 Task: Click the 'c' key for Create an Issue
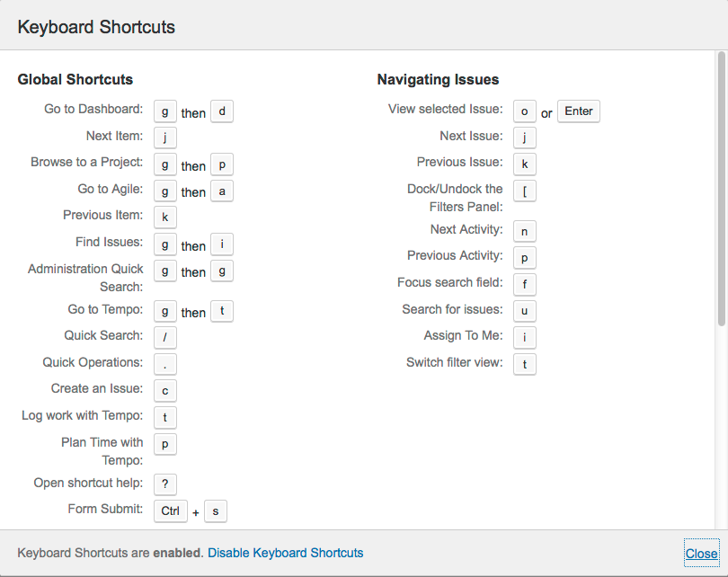(x=165, y=390)
